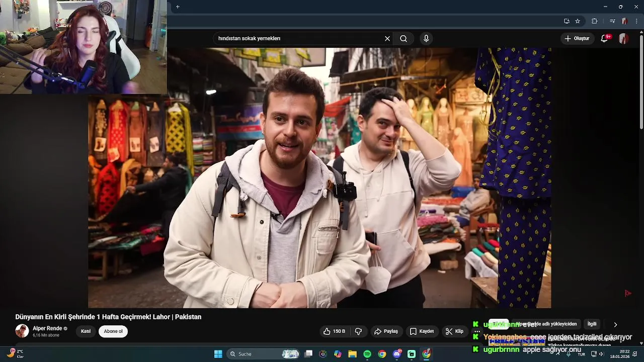644x362 pixels.
Task: Open YouTube account avatar menu
Action: [623, 39]
